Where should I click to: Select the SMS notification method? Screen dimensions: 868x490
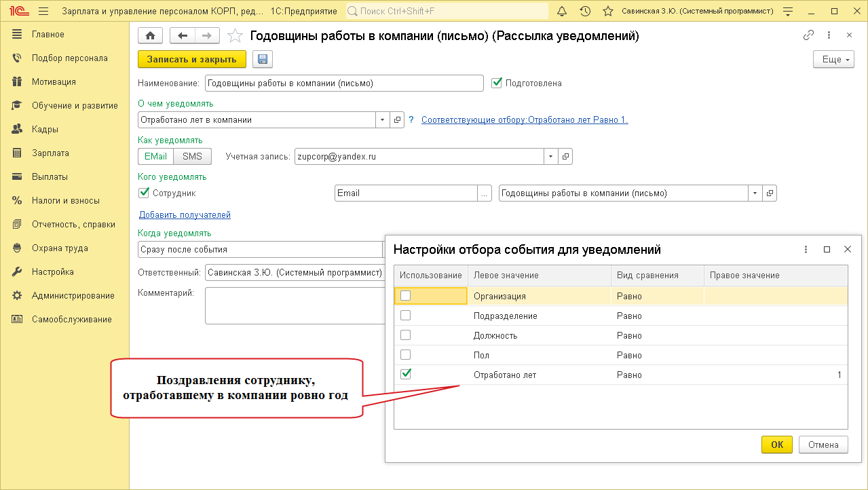coord(192,157)
